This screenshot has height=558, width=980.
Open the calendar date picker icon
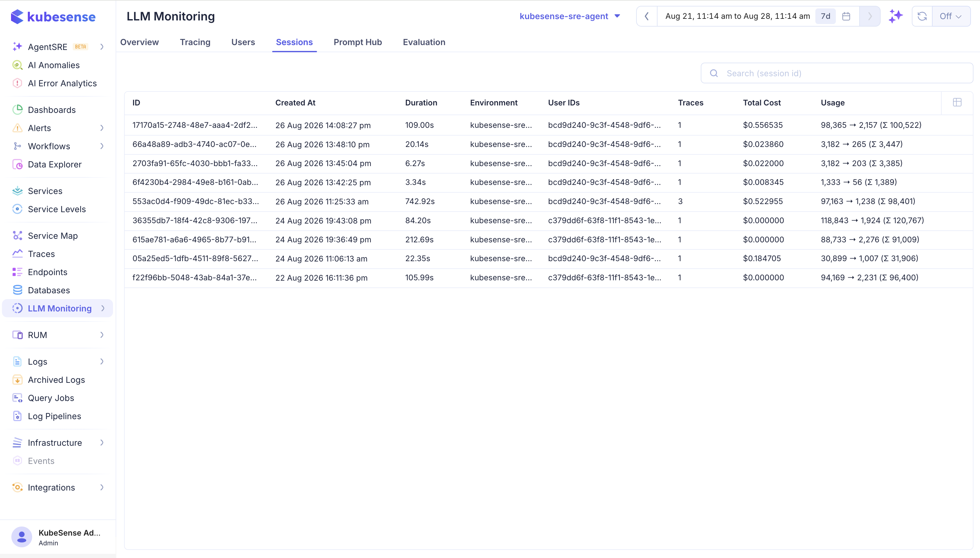(x=846, y=16)
